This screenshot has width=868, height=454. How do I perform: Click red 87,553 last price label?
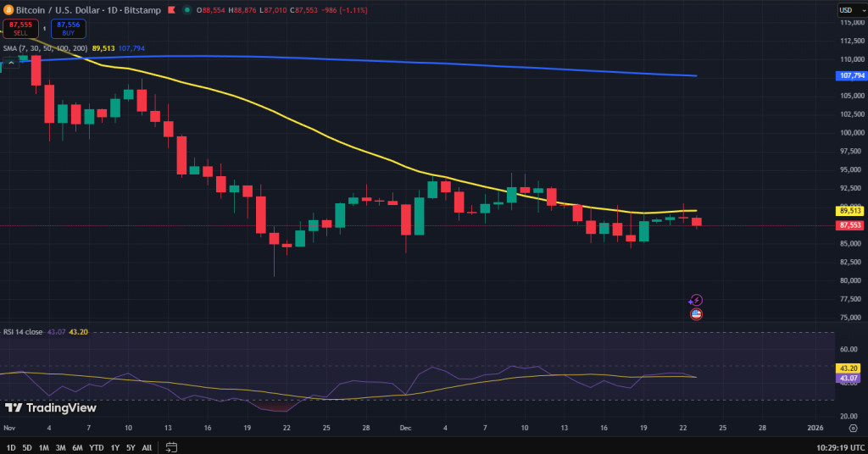pos(849,225)
